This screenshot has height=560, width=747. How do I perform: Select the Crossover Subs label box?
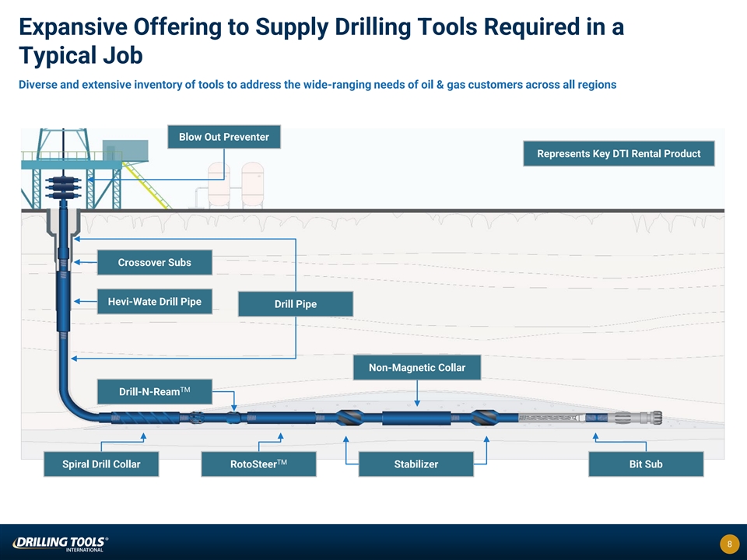click(154, 262)
